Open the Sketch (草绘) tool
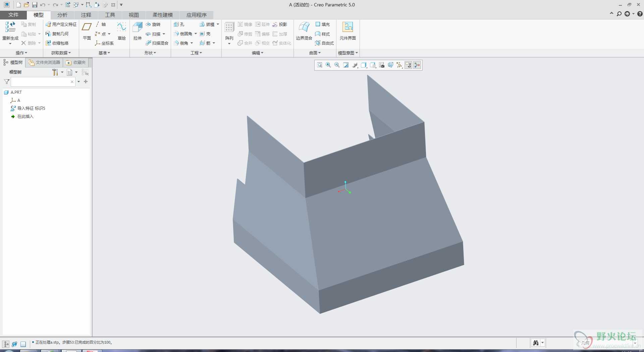This screenshot has height=352, width=644. 121,31
